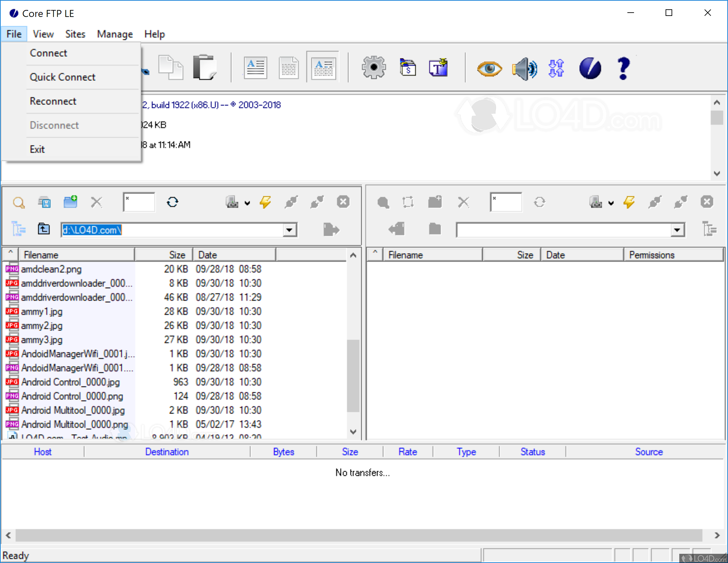Sort remote files by Filename column
Viewport: 728px width, 563px height.
(432, 255)
